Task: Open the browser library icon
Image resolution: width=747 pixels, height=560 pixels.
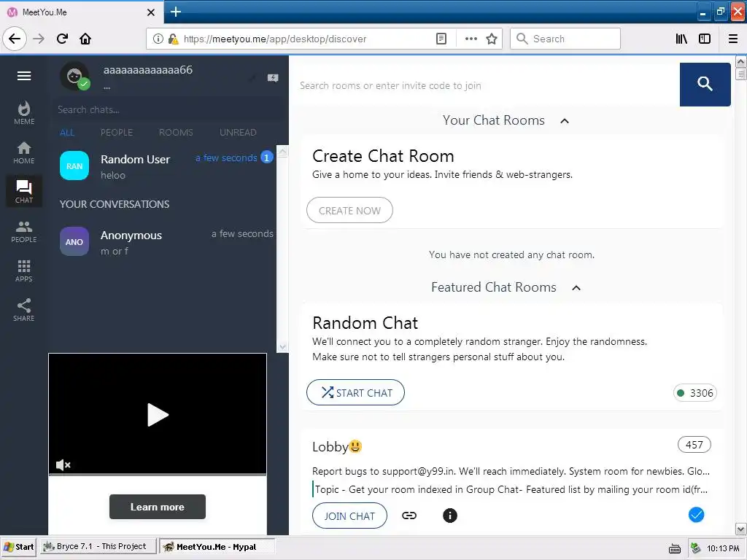Action: 681,39
